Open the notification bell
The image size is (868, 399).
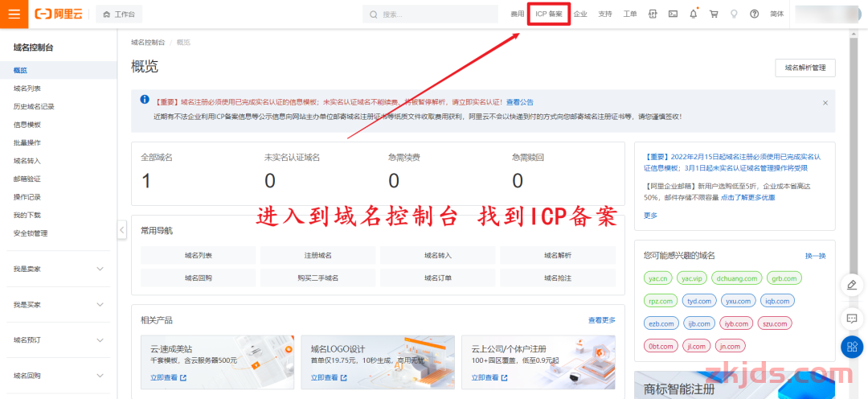point(694,14)
